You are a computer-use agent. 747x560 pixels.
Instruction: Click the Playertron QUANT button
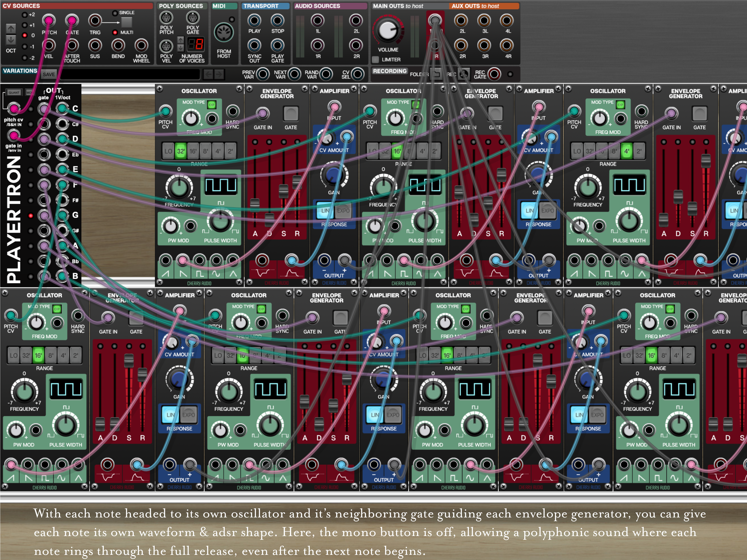(x=14, y=92)
